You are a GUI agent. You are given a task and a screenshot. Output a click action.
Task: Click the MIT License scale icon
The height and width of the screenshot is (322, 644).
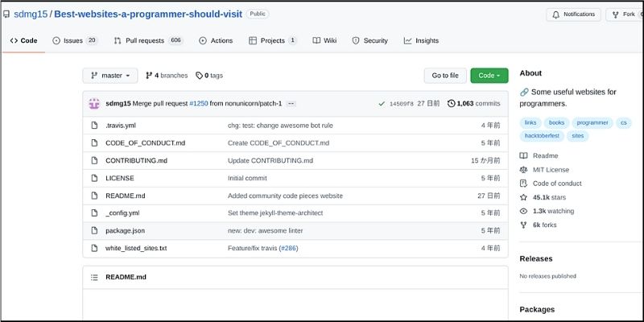tap(523, 170)
